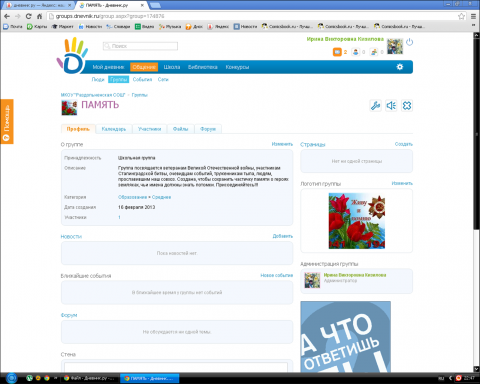Open the group settings wrench icon
The height and width of the screenshot is (384, 480).
(x=375, y=106)
